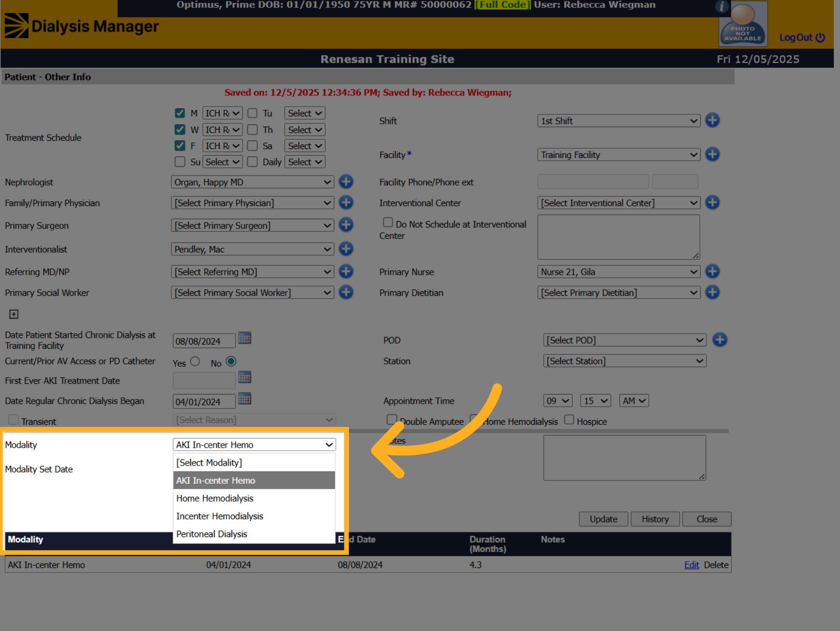Image resolution: width=840 pixels, height=631 pixels.
Task: Add a Family/Primary Physician plus icon
Action: 346,202
